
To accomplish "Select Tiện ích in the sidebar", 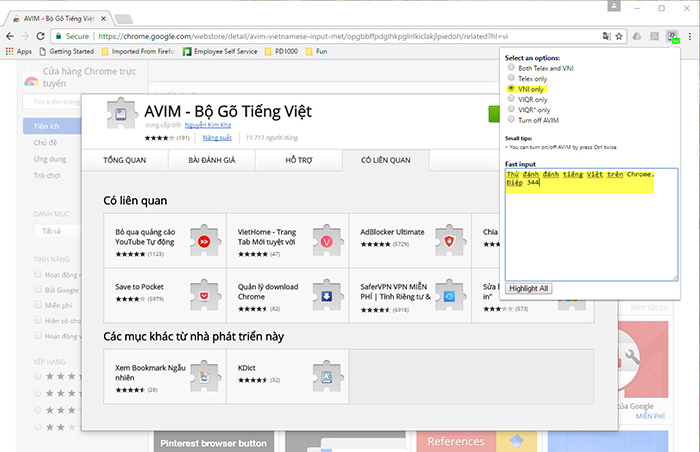I will click(52, 126).
